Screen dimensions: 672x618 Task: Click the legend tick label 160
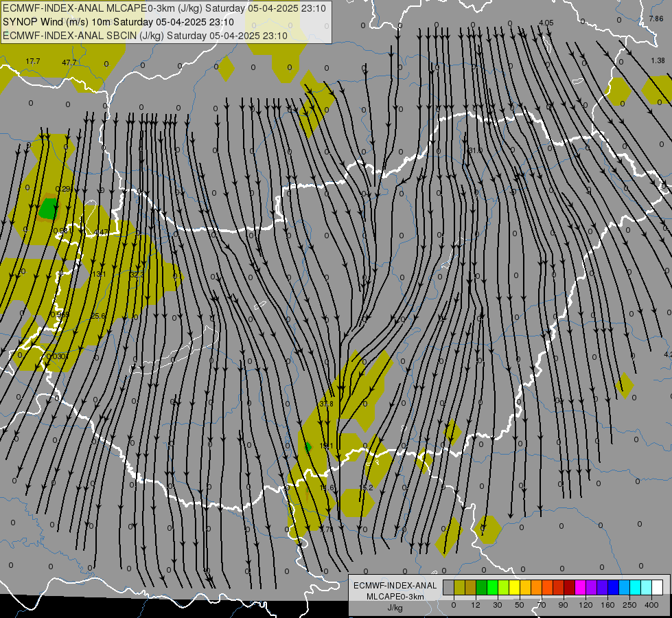click(607, 605)
